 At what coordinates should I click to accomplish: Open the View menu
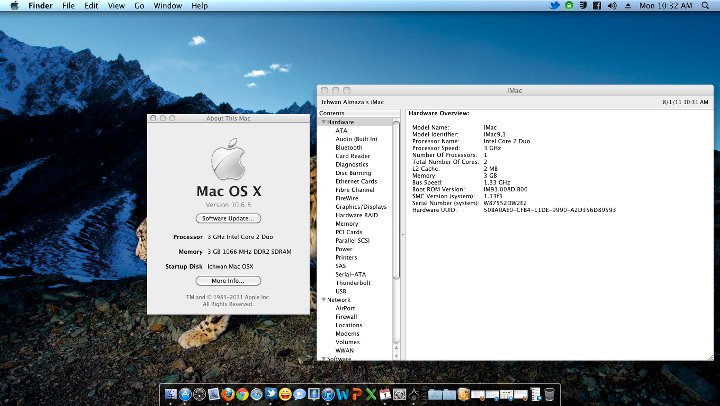(x=116, y=6)
